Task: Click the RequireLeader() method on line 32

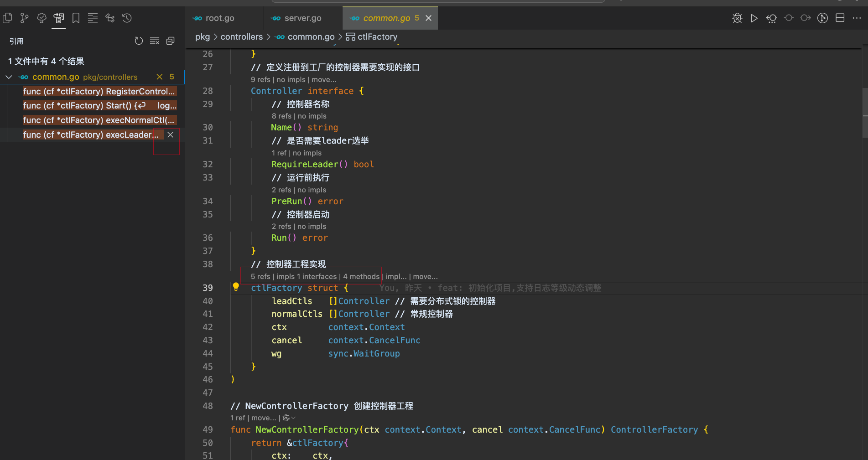Action: (x=310, y=165)
